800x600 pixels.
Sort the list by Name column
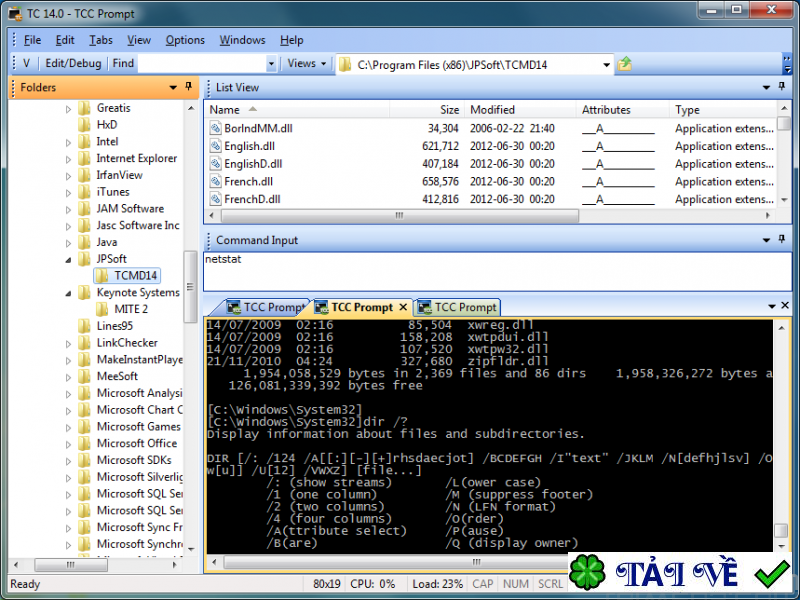[x=297, y=110]
